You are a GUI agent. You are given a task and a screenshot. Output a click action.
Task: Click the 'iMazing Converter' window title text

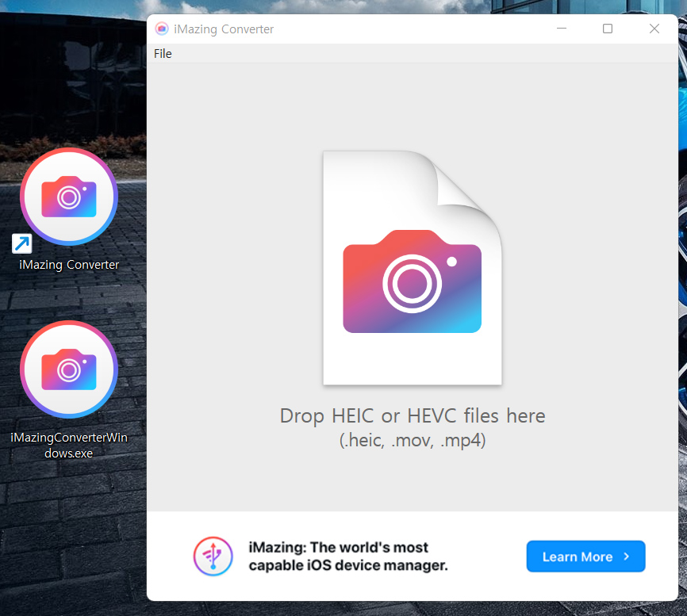[224, 29]
